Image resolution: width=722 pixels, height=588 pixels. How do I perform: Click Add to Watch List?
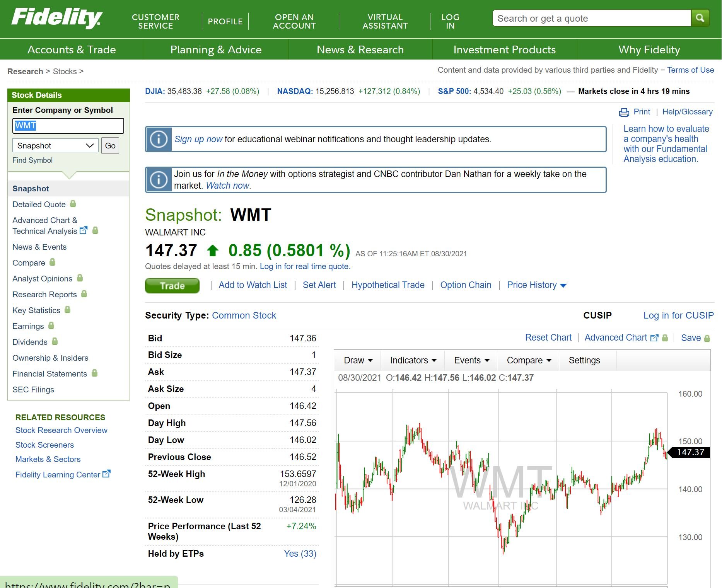point(253,285)
